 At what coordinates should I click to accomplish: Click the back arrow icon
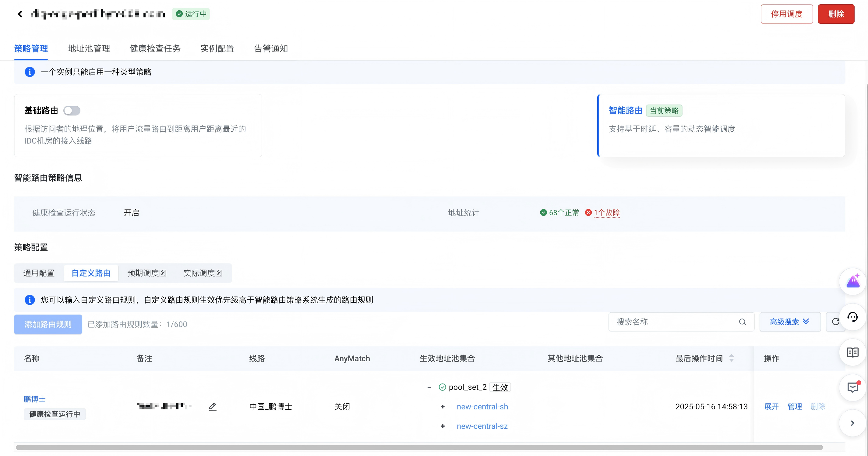click(x=20, y=14)
